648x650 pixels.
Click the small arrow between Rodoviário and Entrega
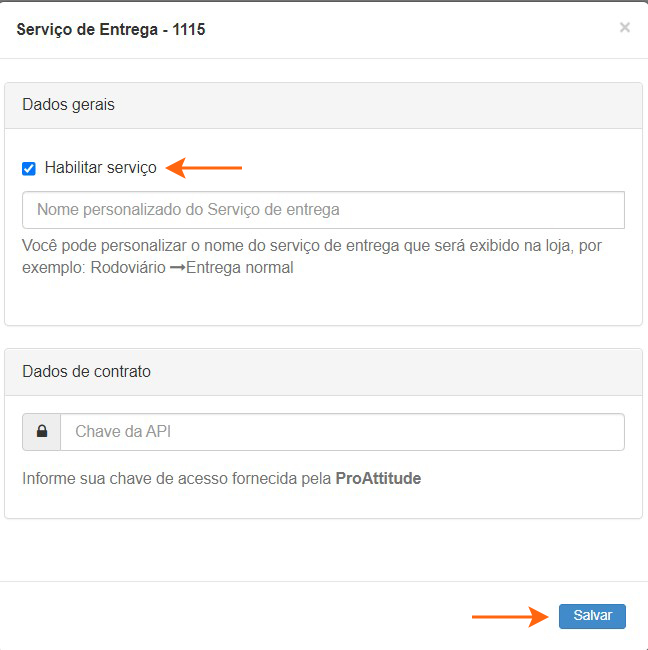point(176,268)
